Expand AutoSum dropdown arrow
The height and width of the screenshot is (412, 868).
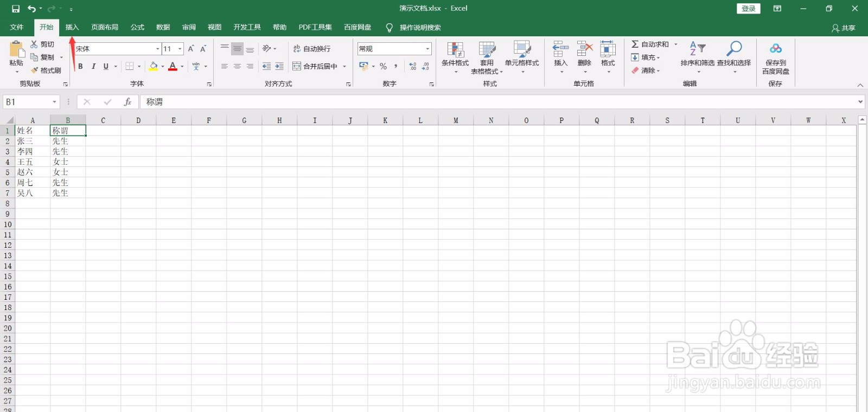(675, 44)
